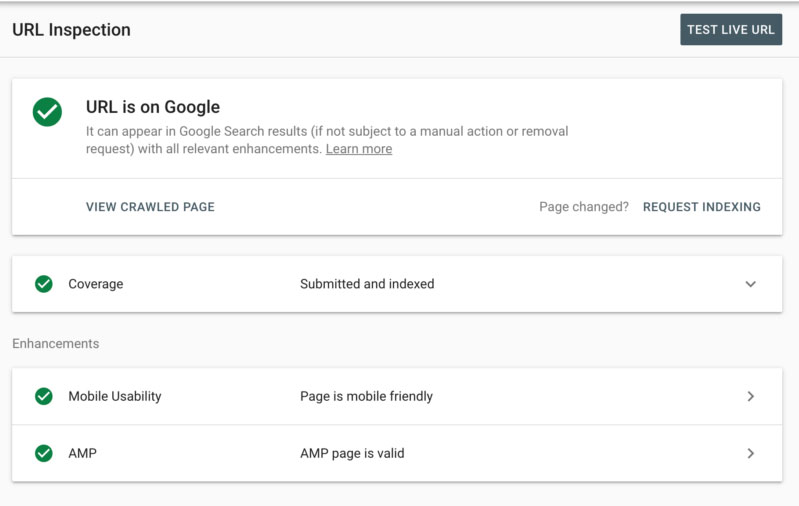Viewport: 799px width, 506px height.
Task: Open AMP details via right chevron
Action: tap(750, 453)
